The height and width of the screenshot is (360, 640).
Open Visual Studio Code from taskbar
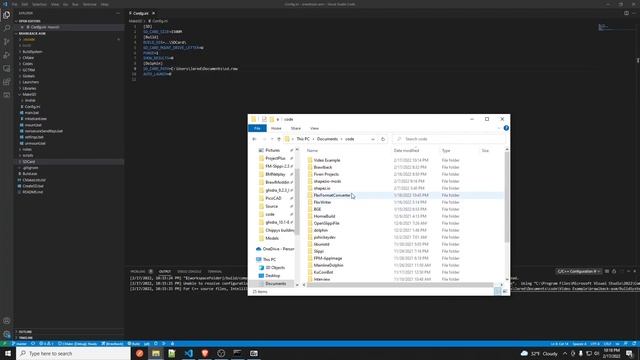tap(189, 353)
